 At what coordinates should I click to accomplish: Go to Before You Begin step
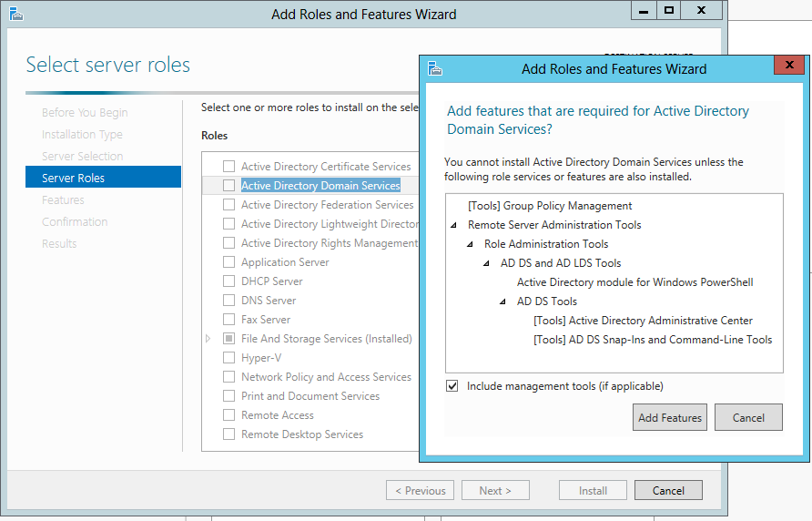click(x=85, y=113)
